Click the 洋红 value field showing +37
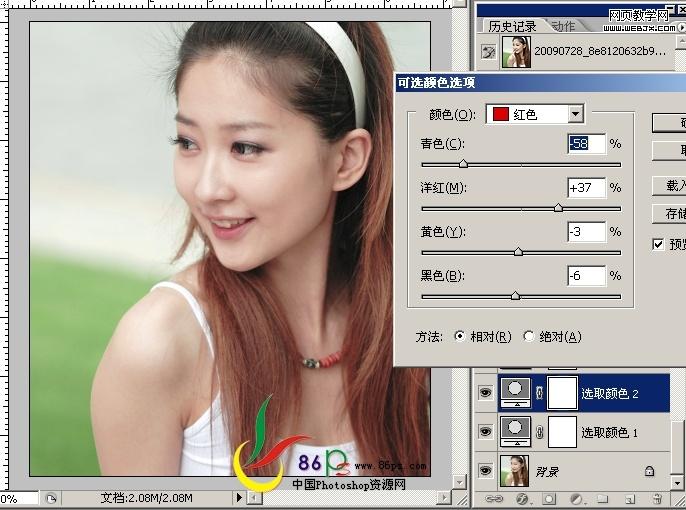Image resolution: width=686 pixels, height=510 pixels. [x=587, y=188]
